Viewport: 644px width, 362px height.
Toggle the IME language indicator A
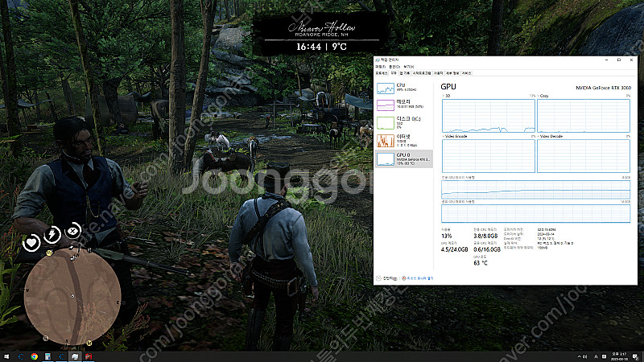click(596, 356)
